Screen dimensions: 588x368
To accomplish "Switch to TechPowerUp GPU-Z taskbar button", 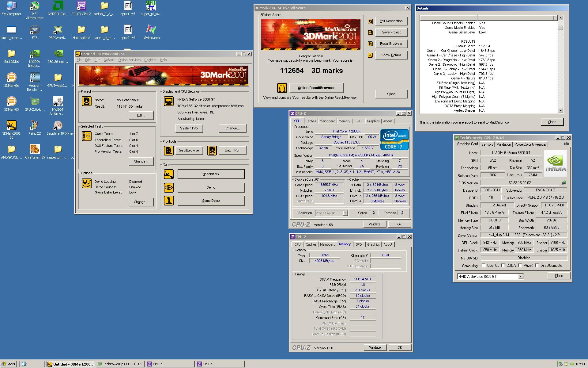I will click(120, 364).
